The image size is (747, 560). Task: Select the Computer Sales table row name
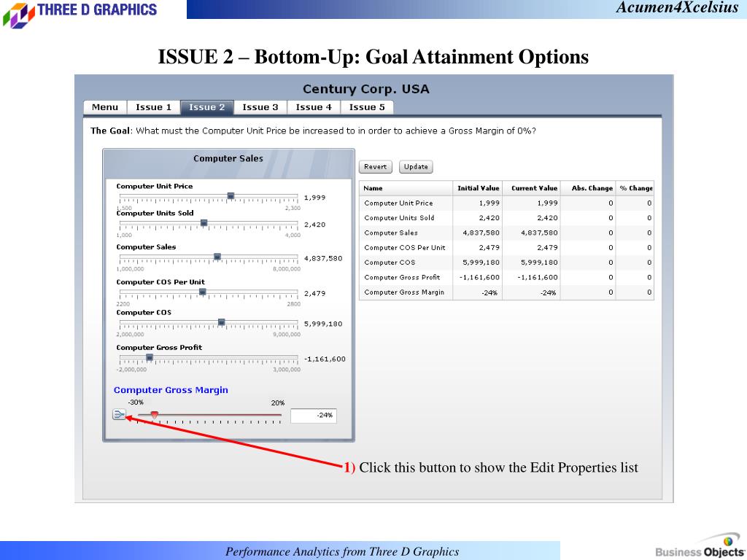click(391, 233)
